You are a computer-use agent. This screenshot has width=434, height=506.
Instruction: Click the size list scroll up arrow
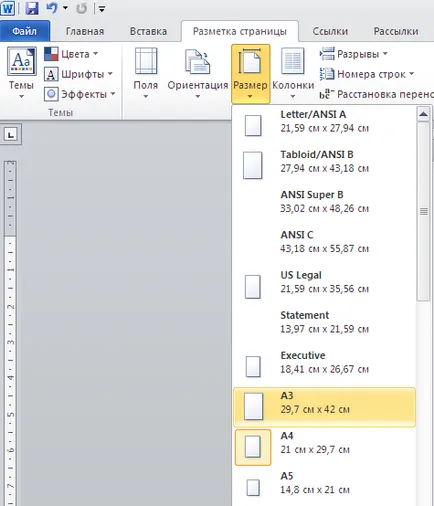[x=423, y=114]
